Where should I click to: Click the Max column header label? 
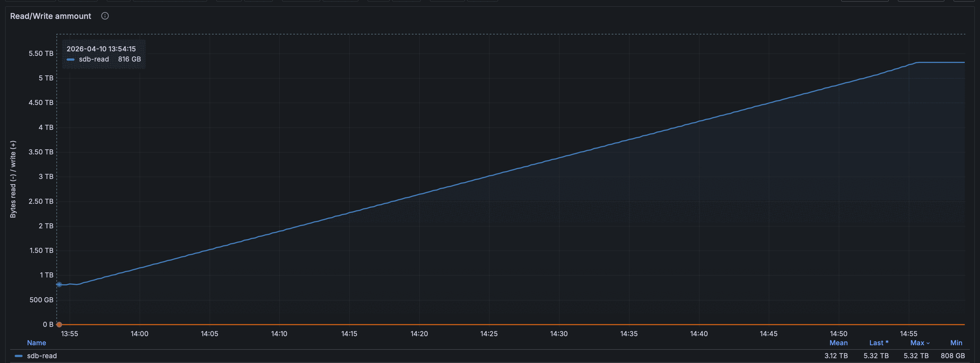tap(917, 343)
